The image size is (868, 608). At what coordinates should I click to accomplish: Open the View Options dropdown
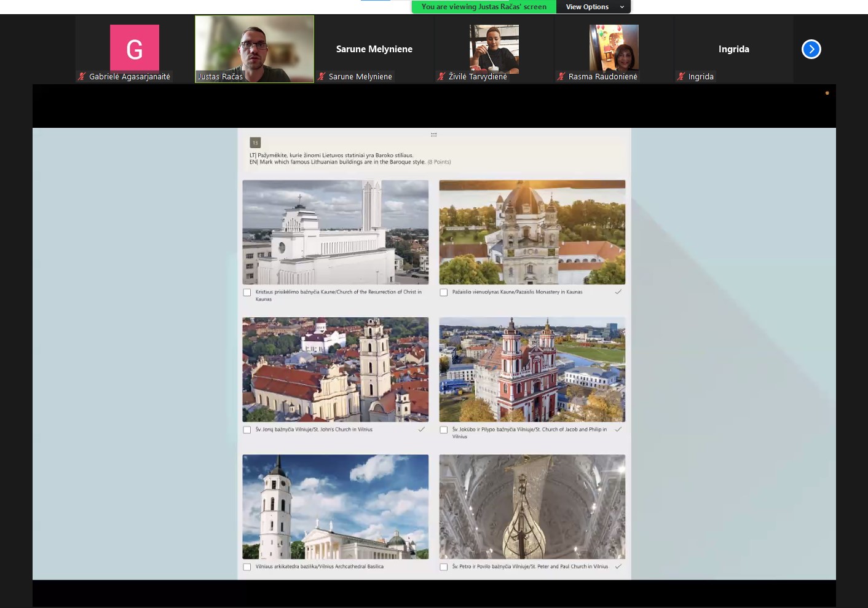[x=593, y=7]
